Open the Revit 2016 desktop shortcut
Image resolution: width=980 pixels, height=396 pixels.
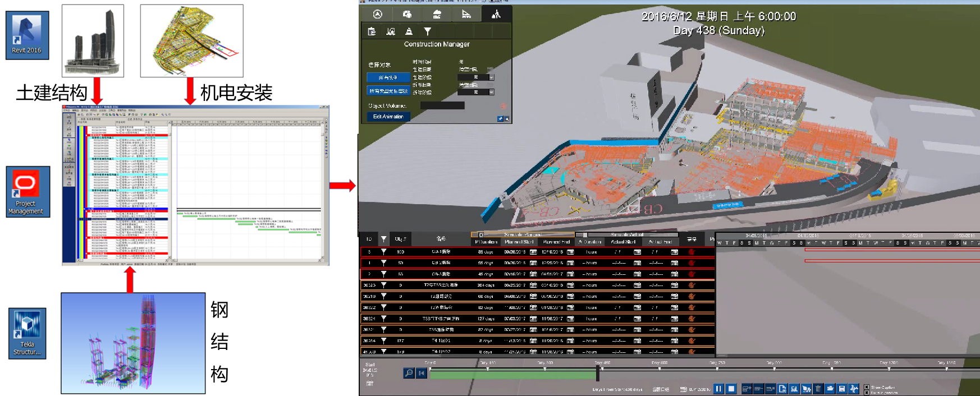27,35
